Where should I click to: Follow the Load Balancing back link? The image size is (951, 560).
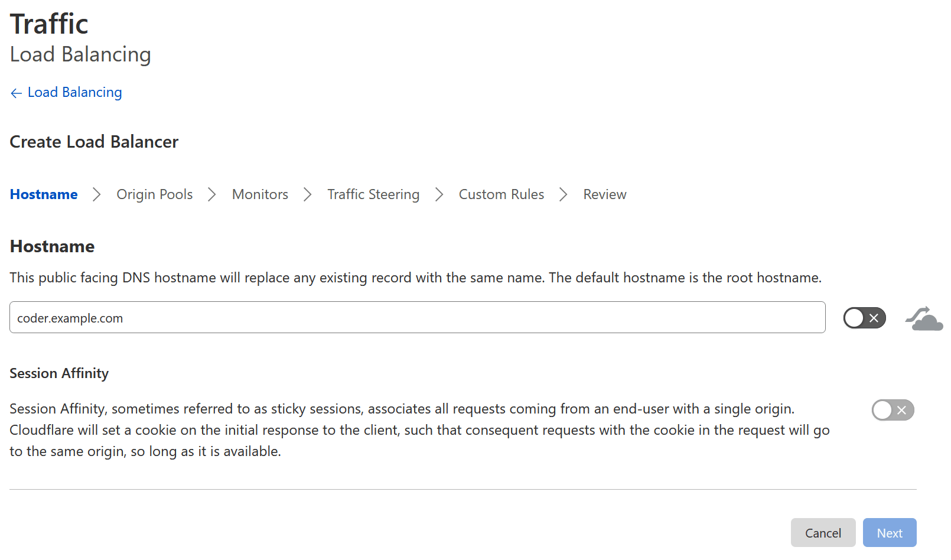pyautogui.click(x=75, y=93)
